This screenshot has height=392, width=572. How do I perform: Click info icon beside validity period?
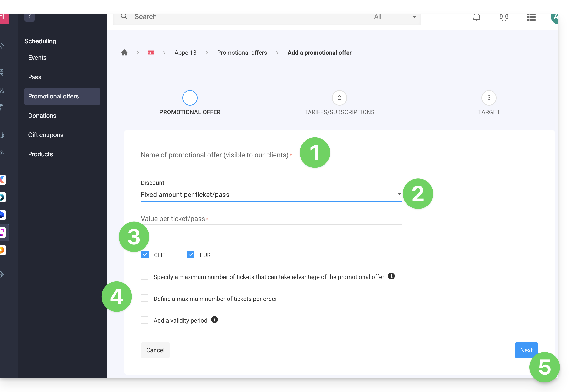click(x=214, y=320)
